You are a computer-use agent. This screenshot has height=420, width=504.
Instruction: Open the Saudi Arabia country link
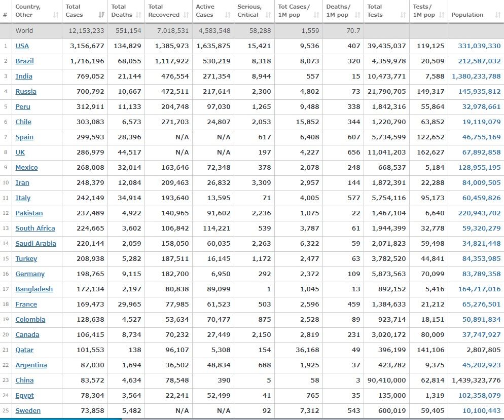coord(35,244)
